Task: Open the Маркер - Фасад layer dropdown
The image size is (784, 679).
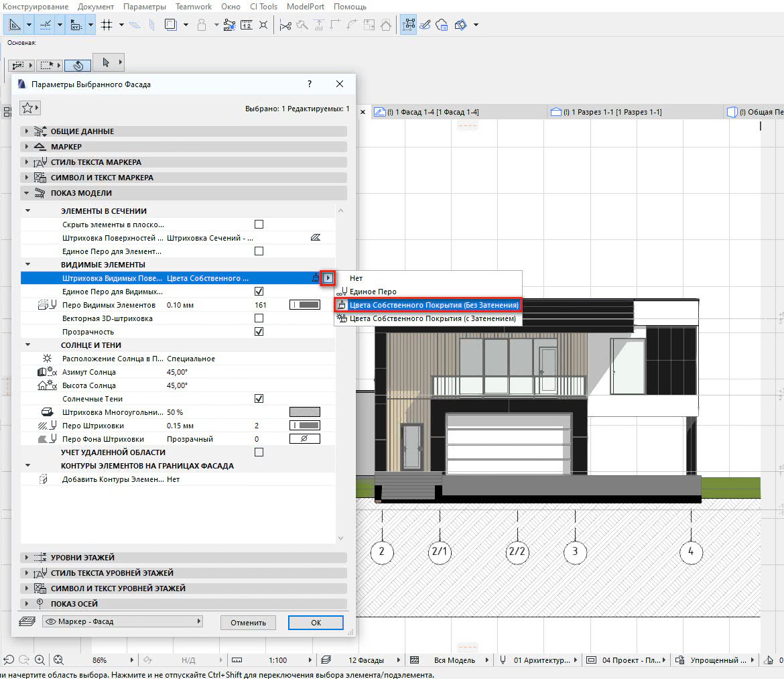Action: tap(122, 622)
